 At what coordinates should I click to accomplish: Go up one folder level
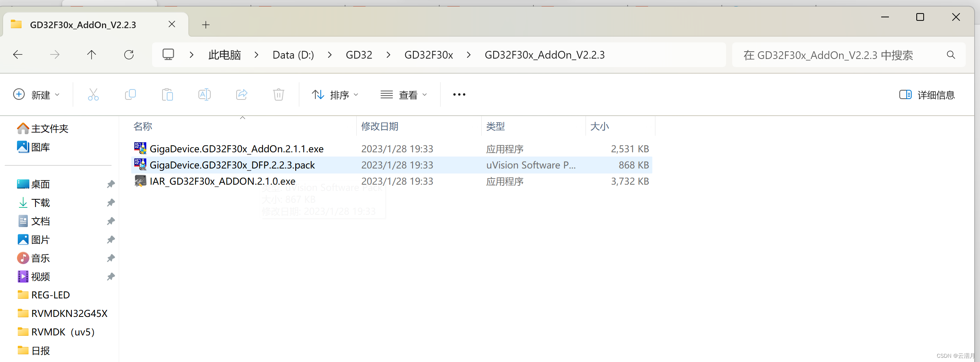click(91, 55)
